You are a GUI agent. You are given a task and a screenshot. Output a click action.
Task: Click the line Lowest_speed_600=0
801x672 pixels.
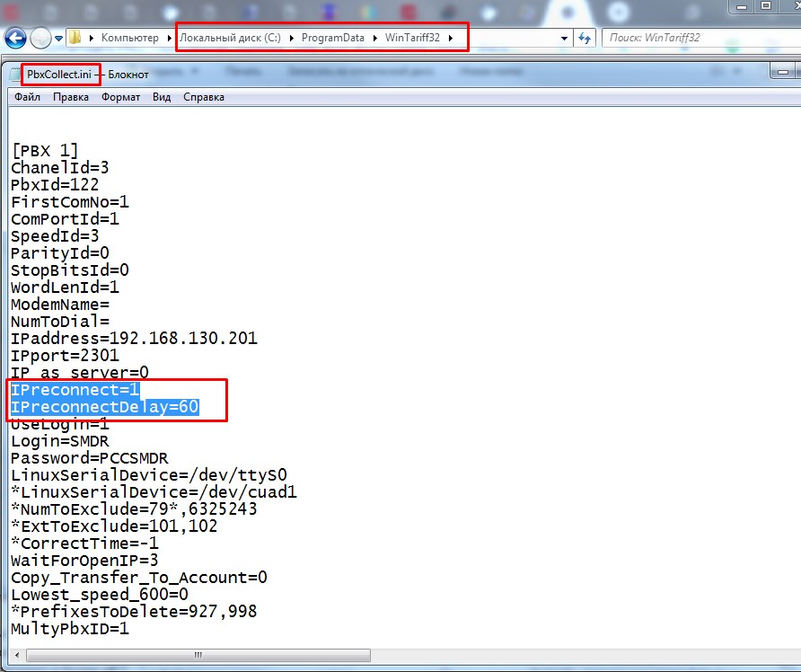(x=100, y=595)
